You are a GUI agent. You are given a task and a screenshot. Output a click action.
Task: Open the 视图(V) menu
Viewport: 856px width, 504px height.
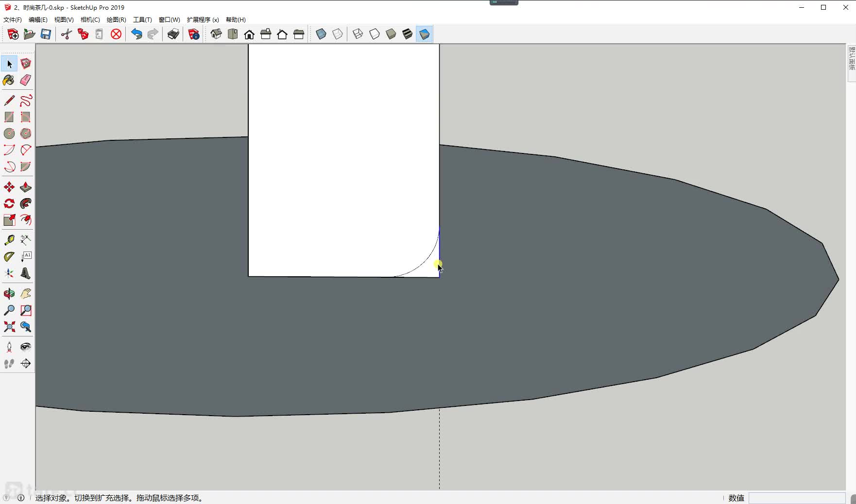tap(64, 20)
